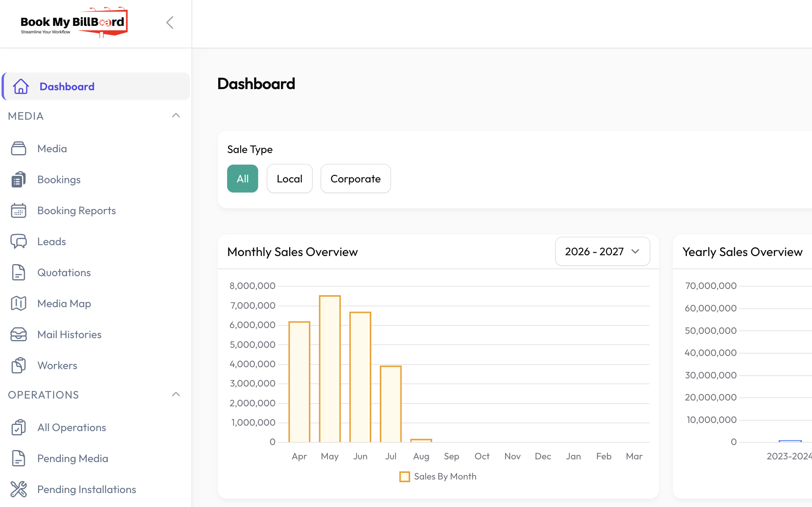Image resolution: width=812 pixels, height=507 pixels.
Task: Open Pending Installations
Action: pyautogui.click(x=86, y=490)
